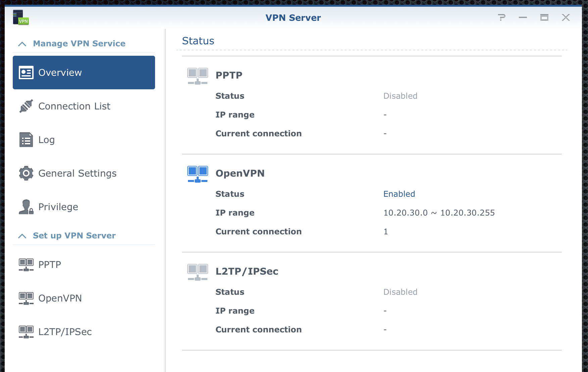Screen dimensions: 588x372
Task: Go to General Settings
Action: click(x=84, y=173)
